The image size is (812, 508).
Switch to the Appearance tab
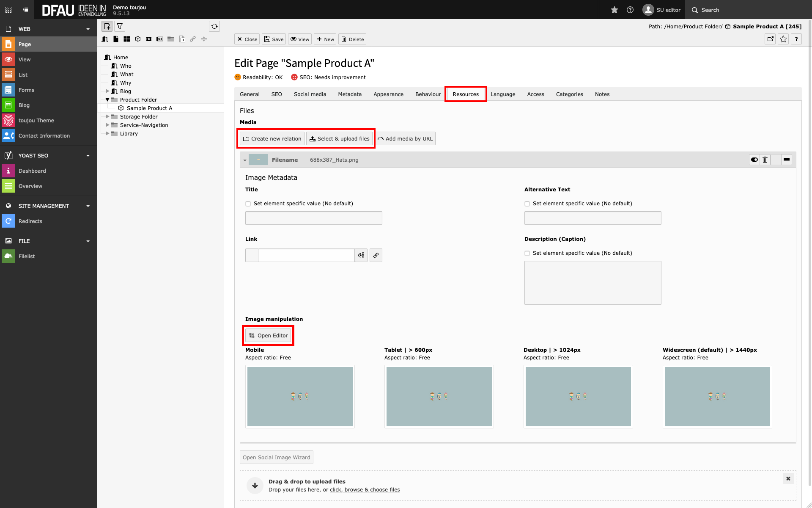388,94
